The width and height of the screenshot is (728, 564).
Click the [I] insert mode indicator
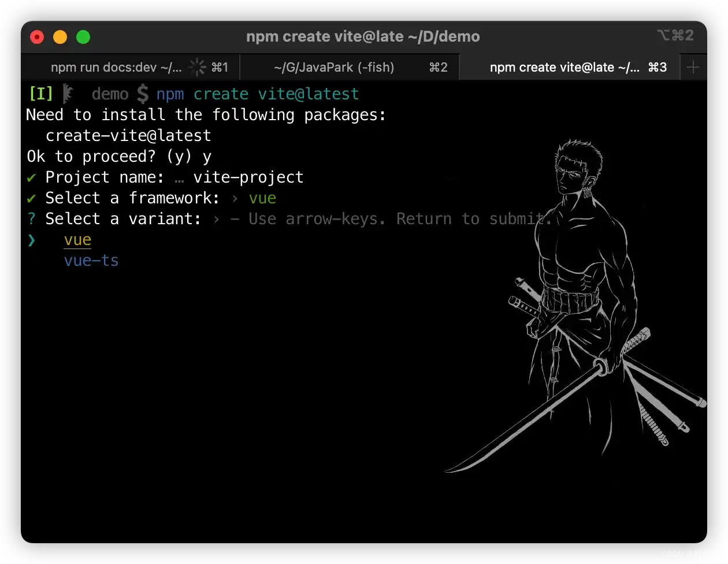pos(40,94)
